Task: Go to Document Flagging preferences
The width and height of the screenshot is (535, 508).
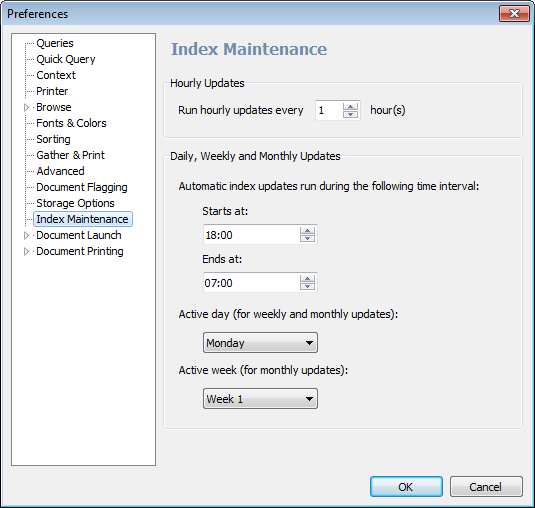Action: [x=82, y=187]
